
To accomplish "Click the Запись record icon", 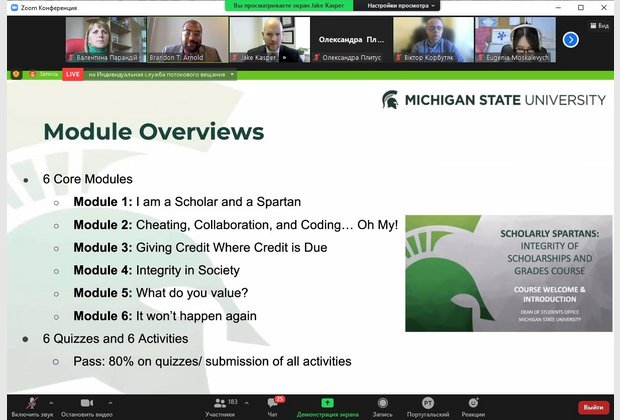I will [x=382, y=403].
